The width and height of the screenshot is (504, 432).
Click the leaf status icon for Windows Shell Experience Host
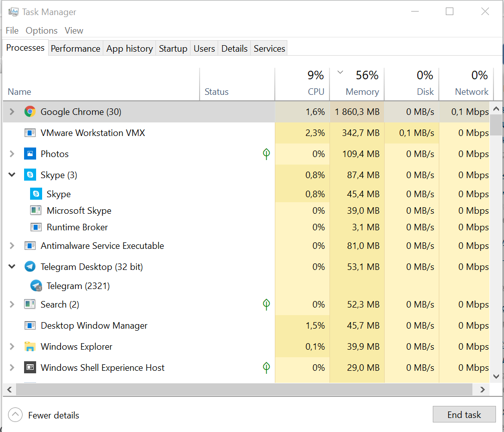click(266, 367)
